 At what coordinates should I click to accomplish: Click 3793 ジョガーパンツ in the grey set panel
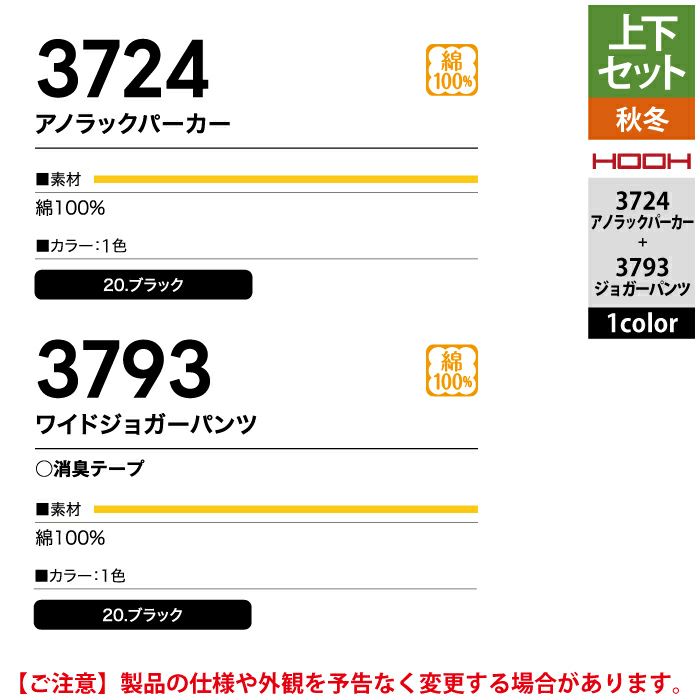(x=641, y=277)
